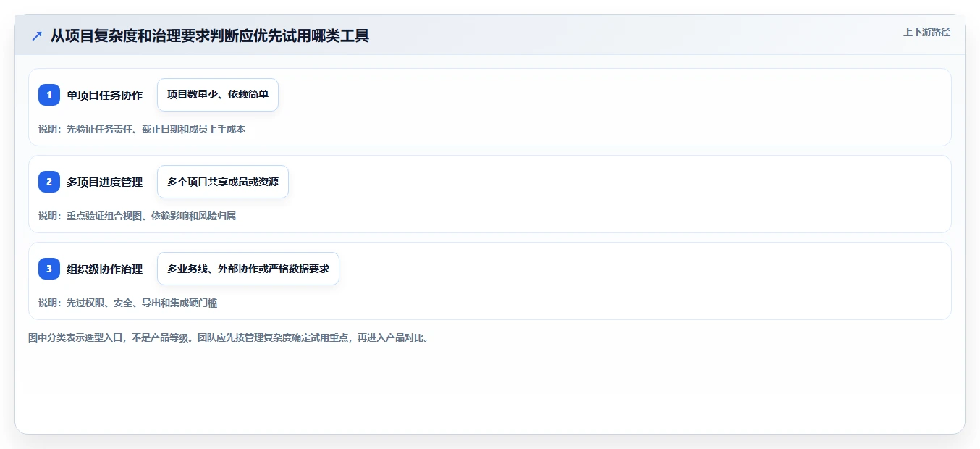
Task: Click 说明：先过权限、安全、导出和集成硬门槛
Action: tap(127, 303)
